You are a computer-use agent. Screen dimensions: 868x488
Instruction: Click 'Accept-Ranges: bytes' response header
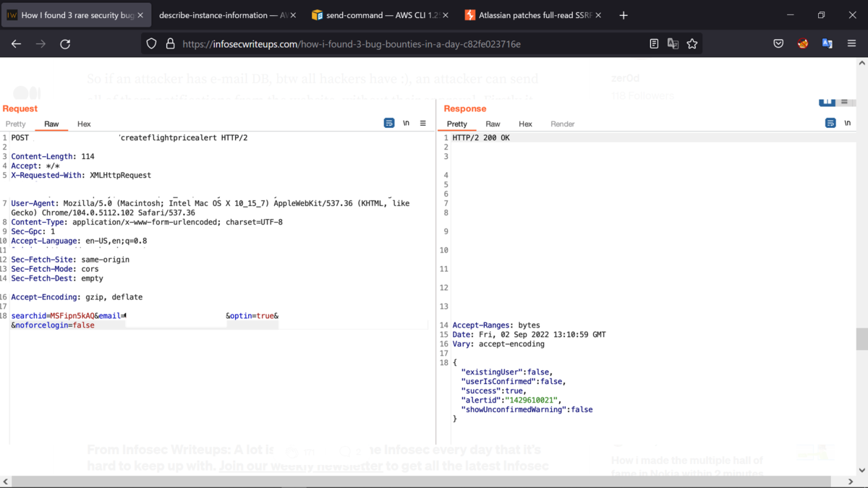coord(496,325)
